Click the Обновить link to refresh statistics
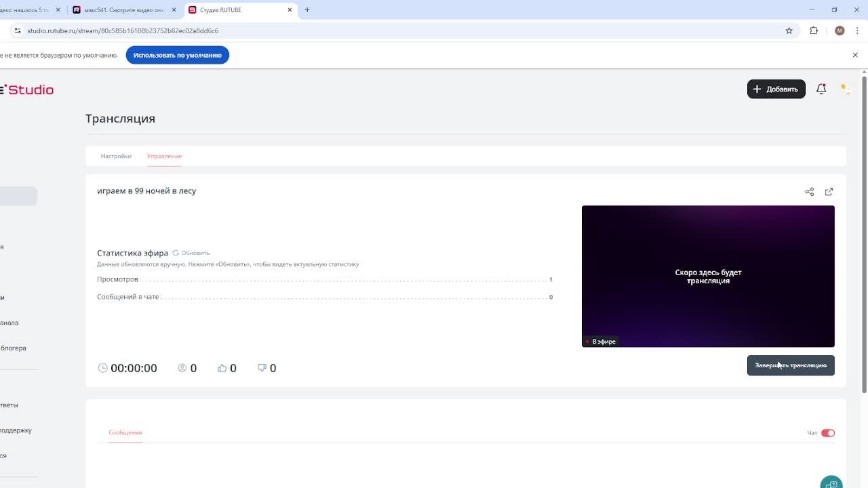 (x=195, y=253)
